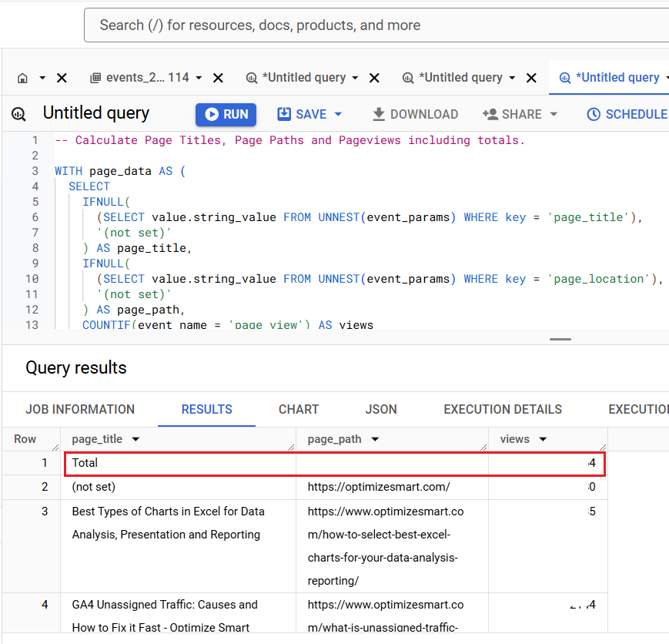Click the query magnifier icon beside Untitled query title
Image resolution: width=669 pixels, height=644 pixels.
pyautogui.click(x=17, y=113)
